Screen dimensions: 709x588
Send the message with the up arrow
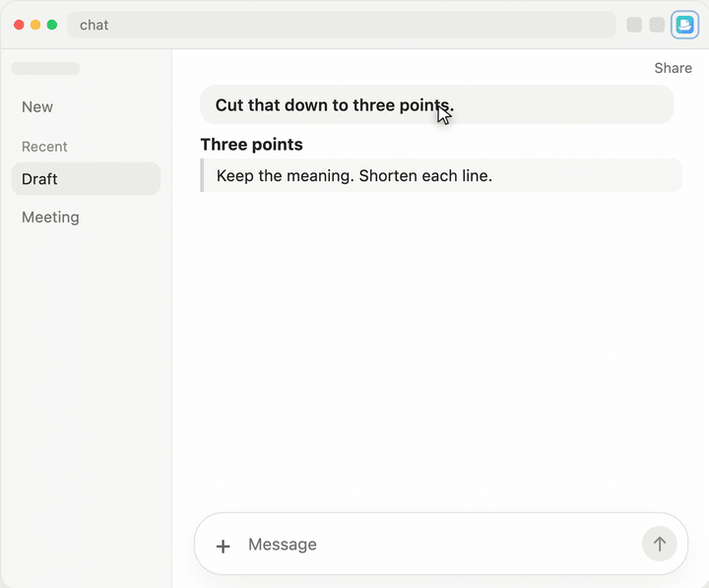pyautogui.click(x=659, y=544)
